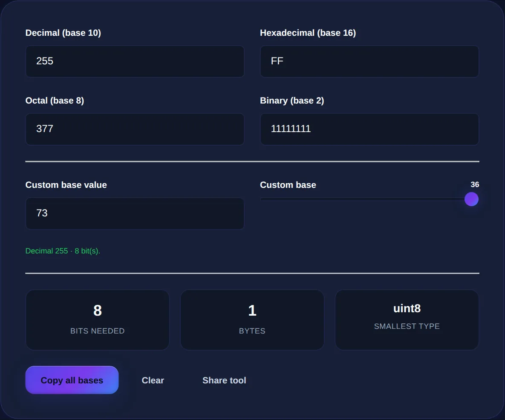The image size is (505, 420).
Task: Click the Custom base value input
Action: click(x=135, y=213)
